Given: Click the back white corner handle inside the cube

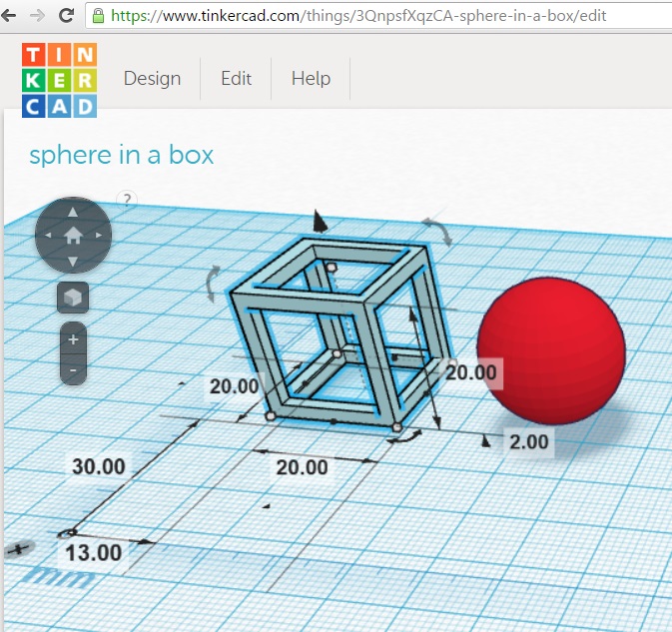Looking at the screenshot, I should coord(337,353).
